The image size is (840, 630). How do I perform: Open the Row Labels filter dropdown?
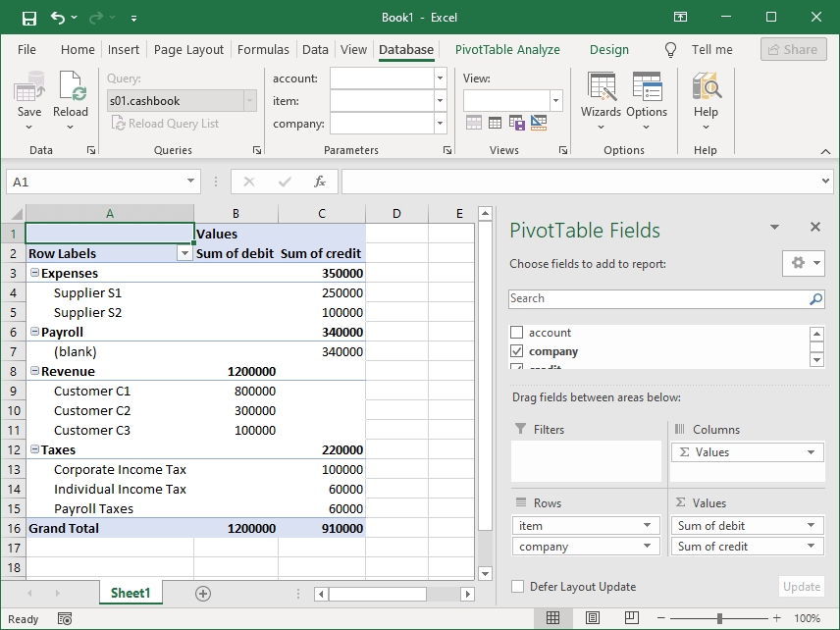183,253
